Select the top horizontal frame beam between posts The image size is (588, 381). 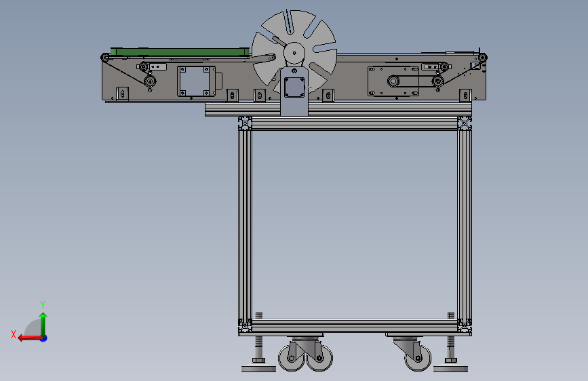click(x=355, y=123)
